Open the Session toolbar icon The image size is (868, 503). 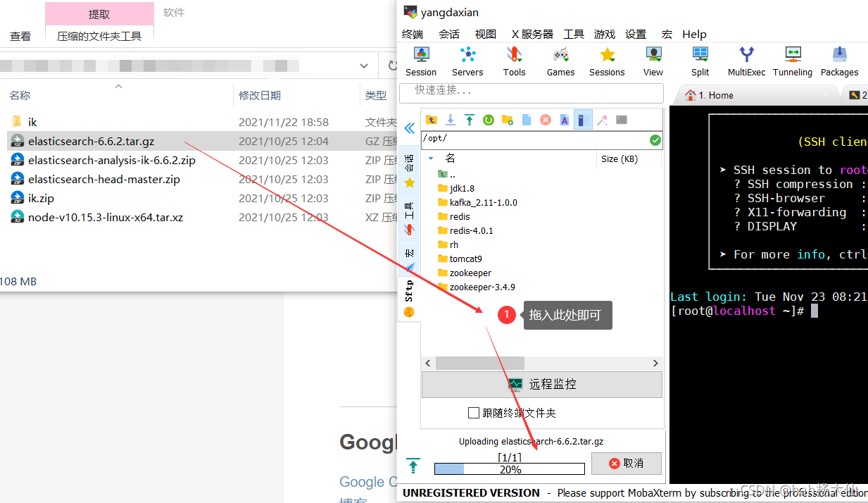[x=421, y=61]
